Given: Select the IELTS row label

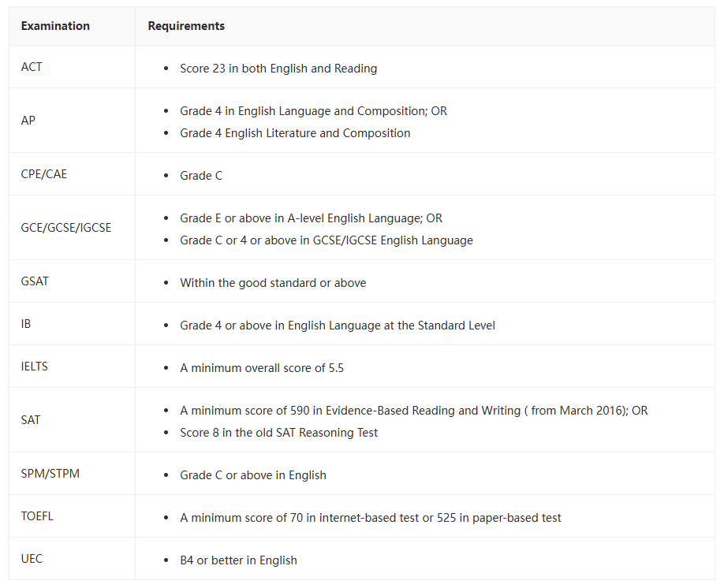Looking at the screenshot, I should pos(34,367).
